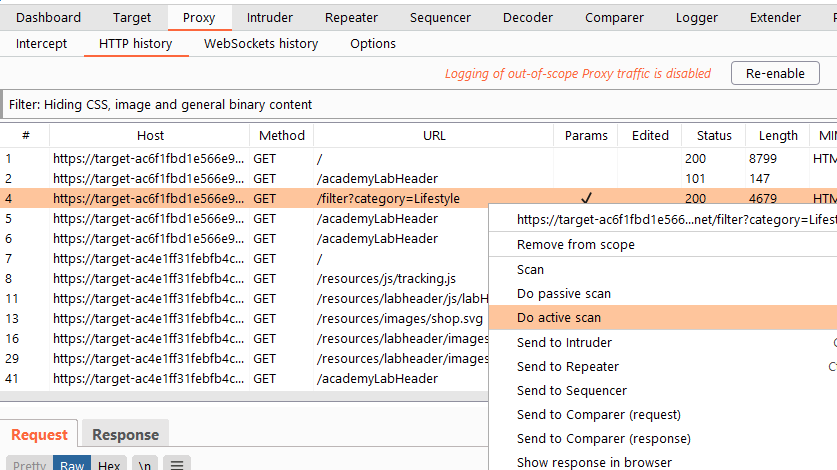Choose Send to Comparer (request)
The image size is (837, 470).
click(663, 414)
